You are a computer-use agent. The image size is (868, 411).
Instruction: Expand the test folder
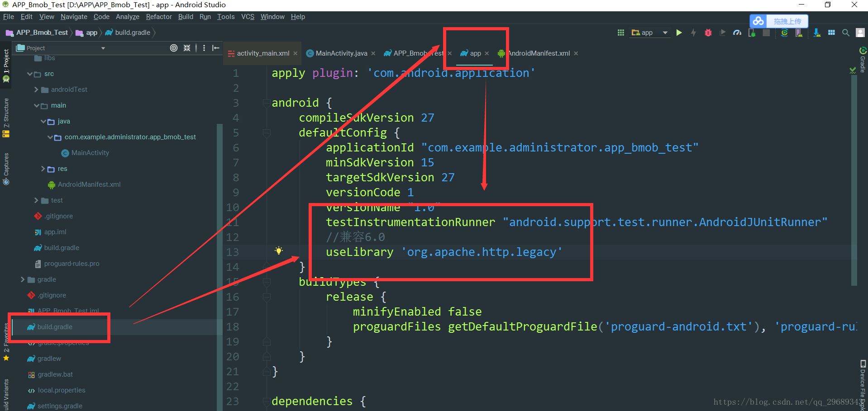(x=36, y=200)
